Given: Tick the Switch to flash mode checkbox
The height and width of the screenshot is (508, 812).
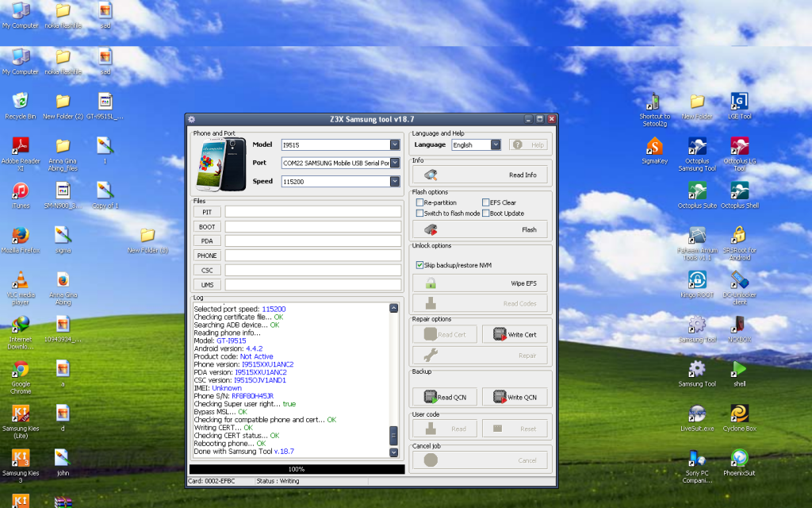Looking at the screenshot, I should (x=419, y=213).
